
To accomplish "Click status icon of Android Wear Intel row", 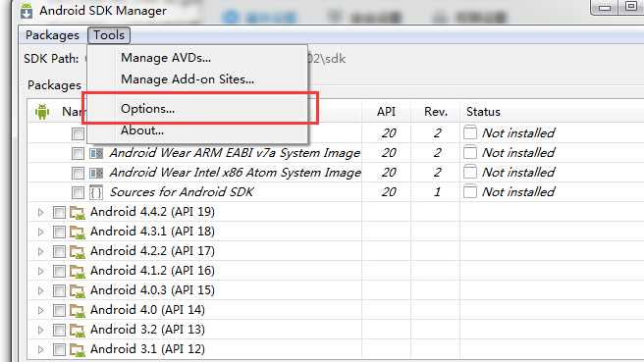I will [x=470, y=172].
